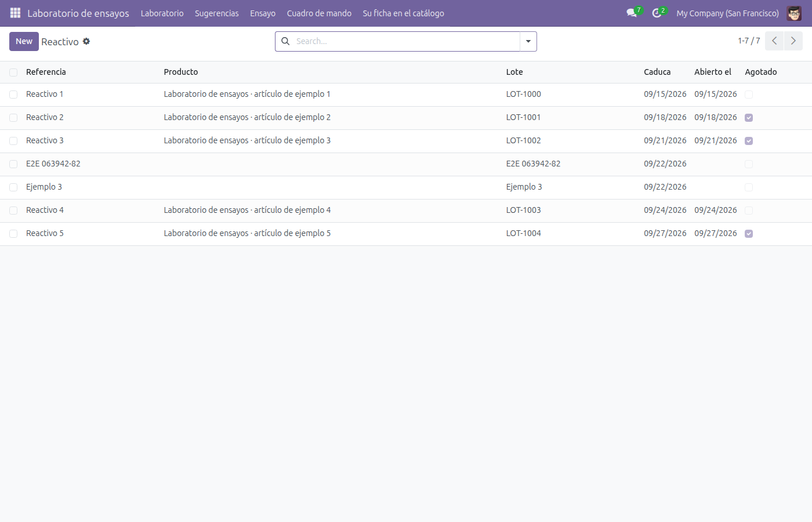Open the Reactivo gear actions menu

tap(86, 41)
